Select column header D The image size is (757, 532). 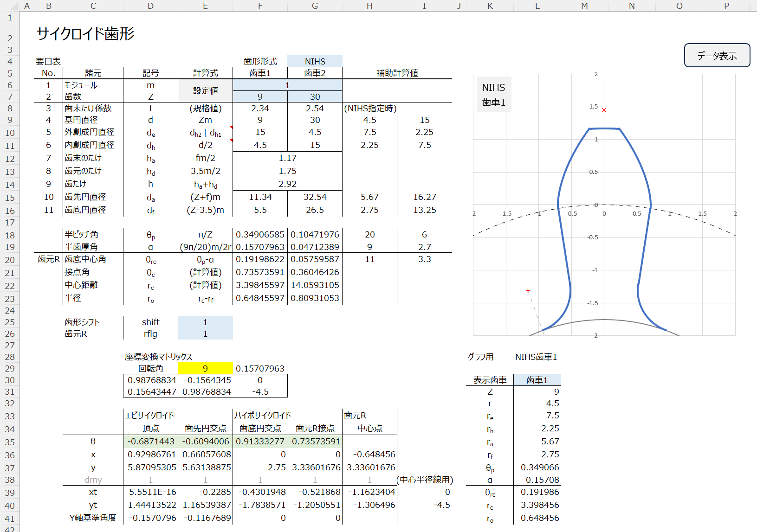(150, 6)
